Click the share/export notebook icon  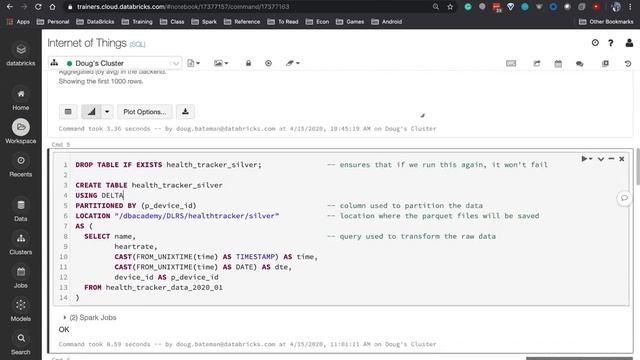click(537, 63)
